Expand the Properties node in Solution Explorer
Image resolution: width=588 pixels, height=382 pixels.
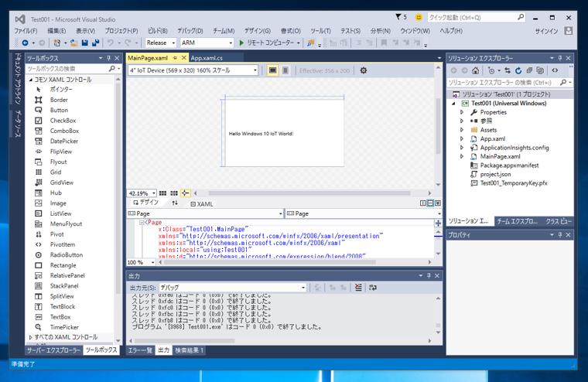[462, 112]
